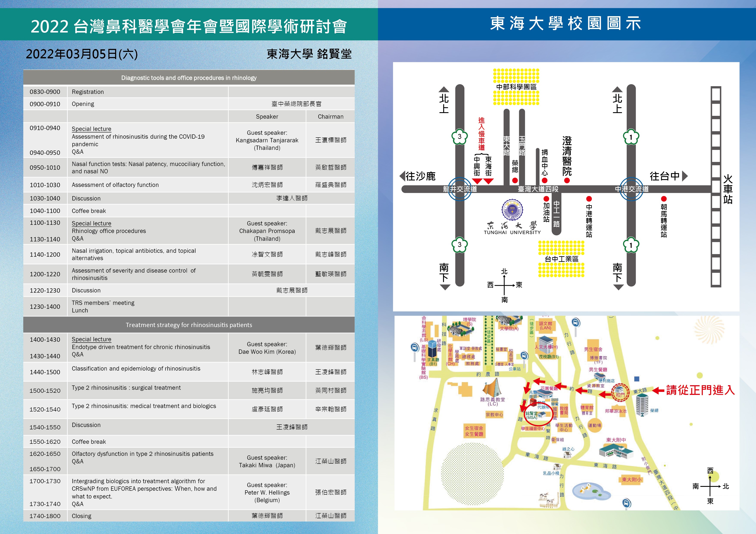Click the red 請從正門進入 label
756x534 pixels.
(700, 390)
